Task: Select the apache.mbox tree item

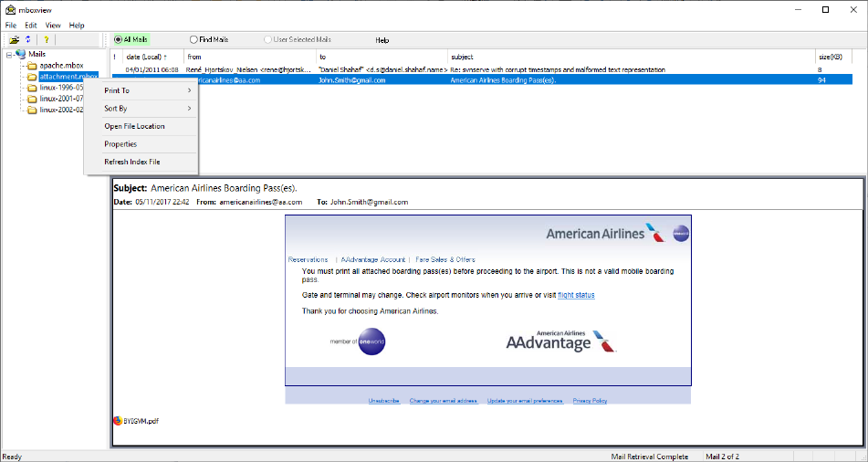Action: pos(61,66)
